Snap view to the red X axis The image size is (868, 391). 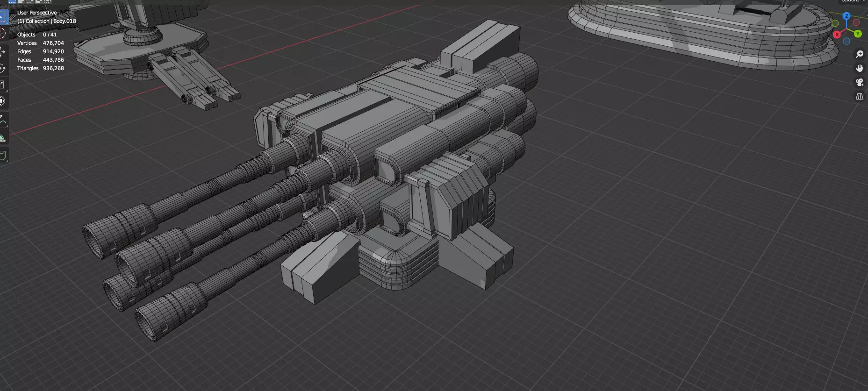point(837,35)
